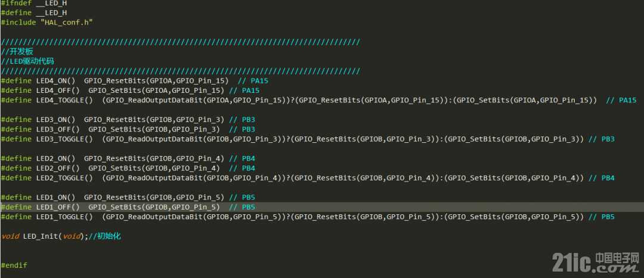Click the LED3_OFF() macro line
The height and width of the screenshot is (278, 644).
pyautogui.click(x=128, y=130)
